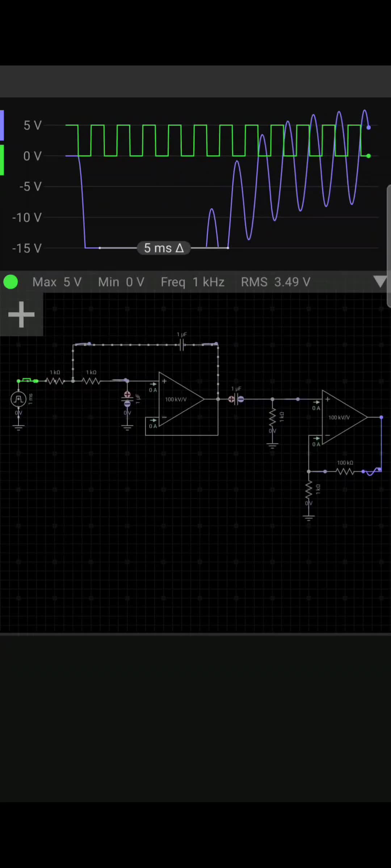This screenshot has height=868, width=391.
Task: Select the 1 µF feedback capacitor at top
Action: (182, 345)
